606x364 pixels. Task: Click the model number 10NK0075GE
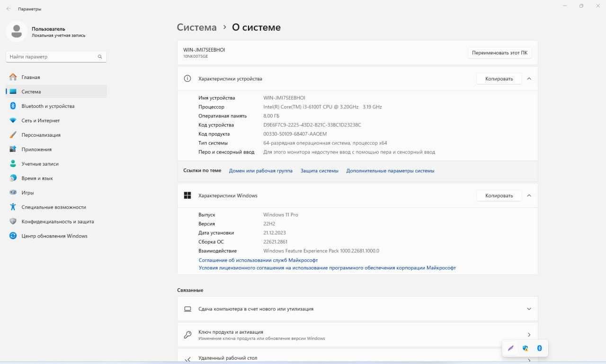196,56
